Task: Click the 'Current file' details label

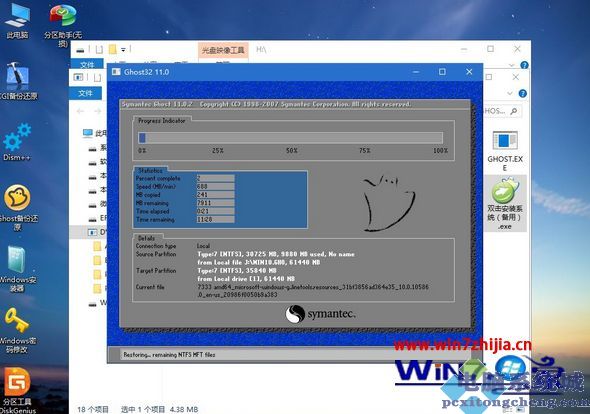Action: 150,287
